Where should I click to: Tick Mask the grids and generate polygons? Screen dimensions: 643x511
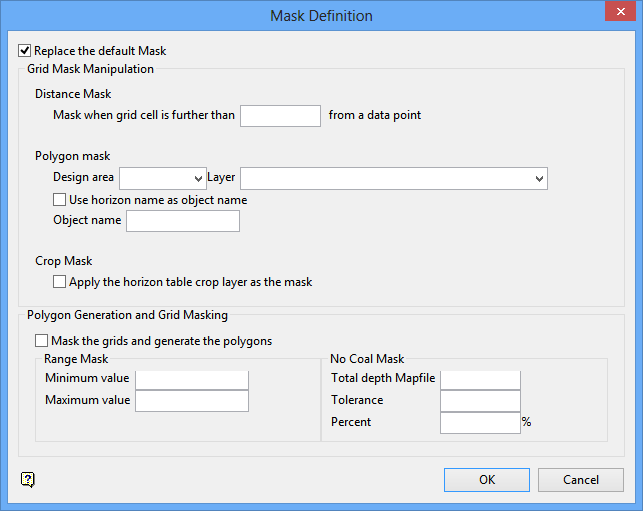(x=42, y=341)
